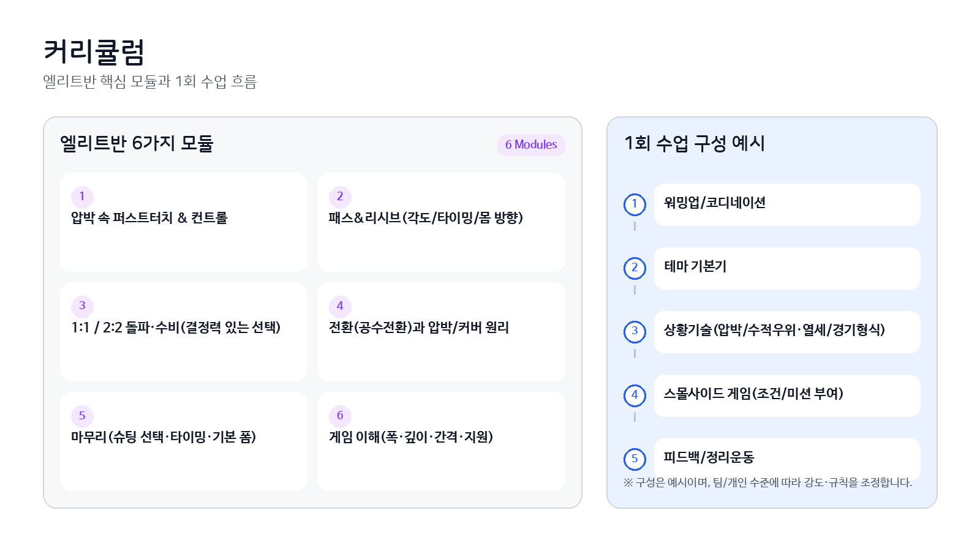
Task: Open the 패스&리시브 module card
Action: point(441,222)
